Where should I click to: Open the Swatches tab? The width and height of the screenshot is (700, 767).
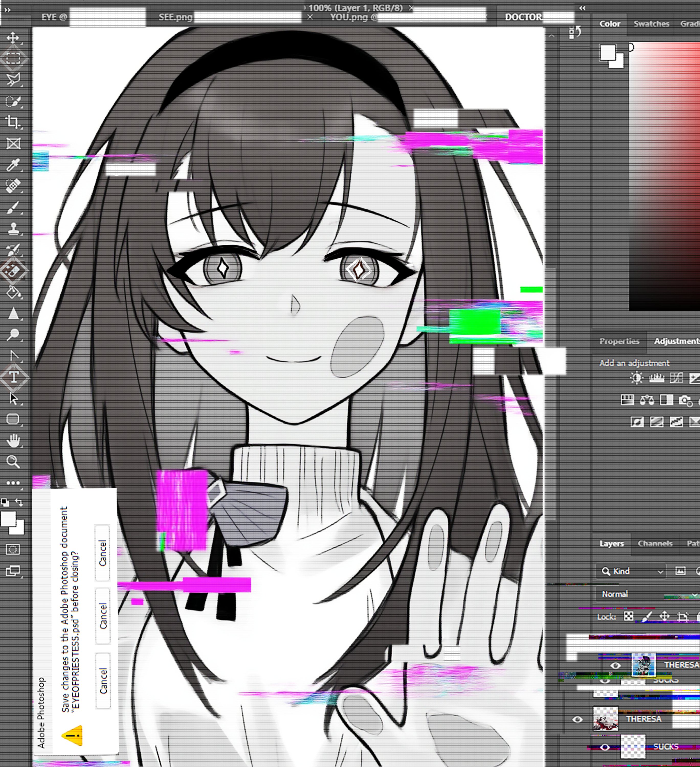pos(651,24)
